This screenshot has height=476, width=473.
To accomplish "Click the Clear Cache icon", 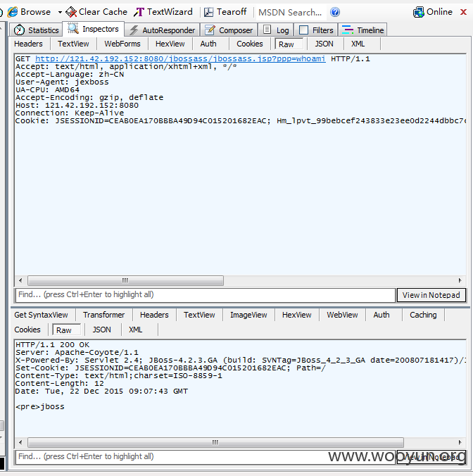I will coord(71,12).
